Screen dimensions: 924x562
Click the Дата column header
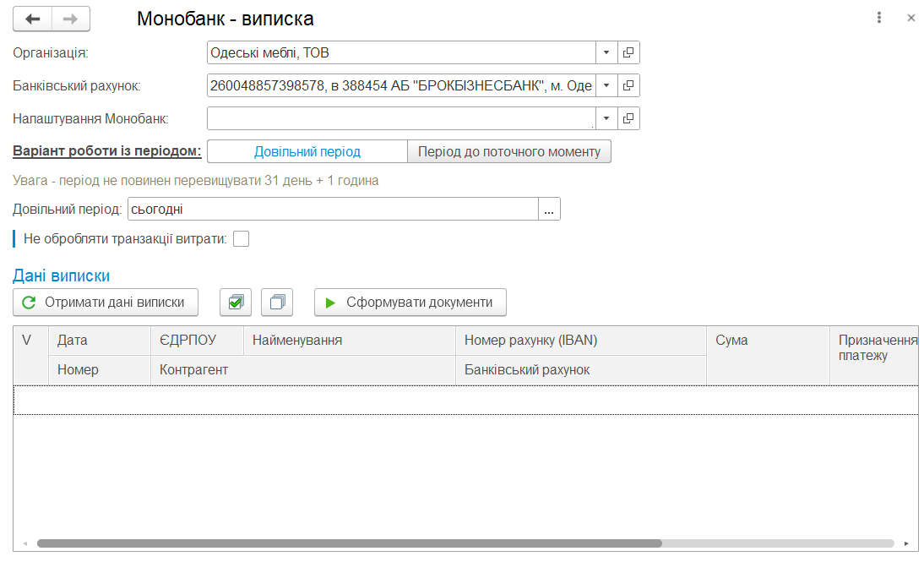(98, 341)
